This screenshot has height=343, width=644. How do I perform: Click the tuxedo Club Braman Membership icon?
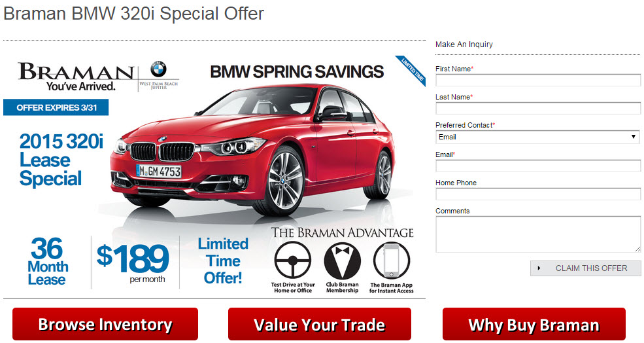pos(342,261)
